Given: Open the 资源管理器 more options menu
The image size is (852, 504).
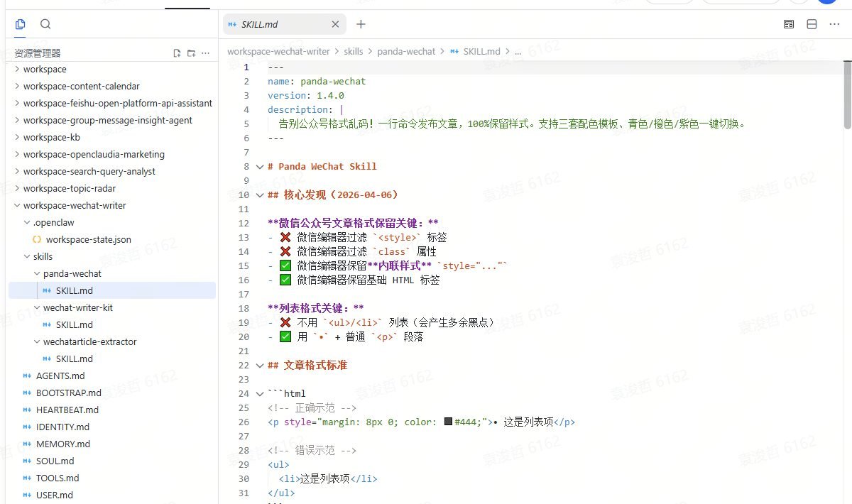Looking at the screenshot, I should coord(205,53).
